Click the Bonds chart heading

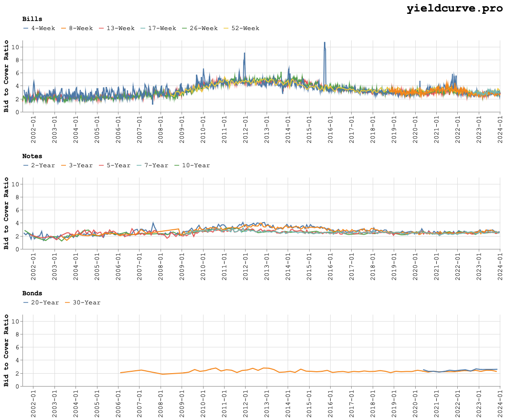(x=32, y=293)
